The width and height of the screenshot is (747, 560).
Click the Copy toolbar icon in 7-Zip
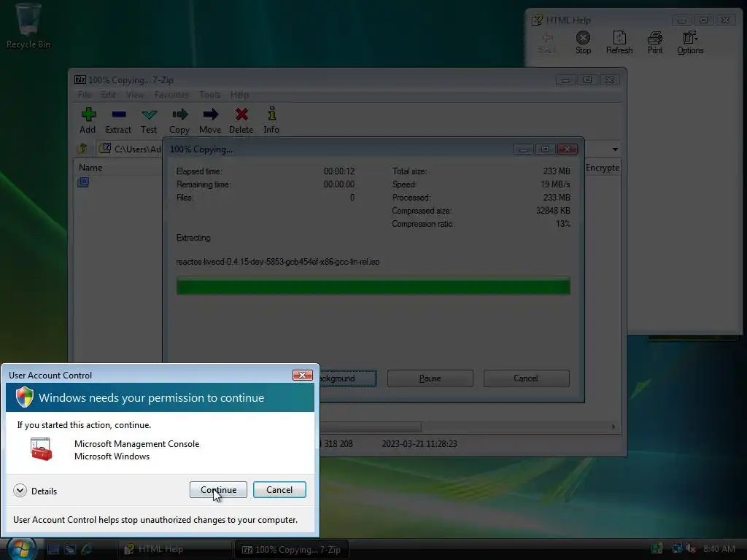[179, 114]
